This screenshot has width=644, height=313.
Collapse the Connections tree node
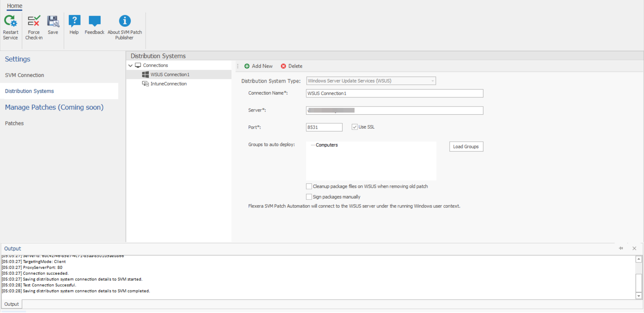[130, 65]
